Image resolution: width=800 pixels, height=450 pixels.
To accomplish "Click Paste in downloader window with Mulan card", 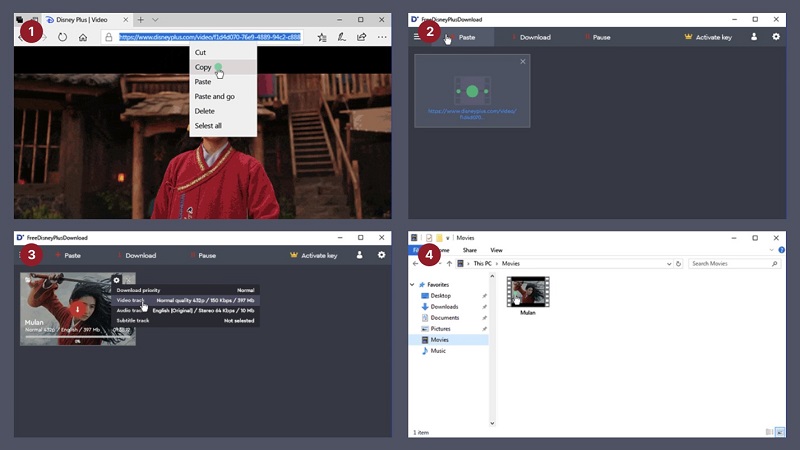I will tap(68, 256).
